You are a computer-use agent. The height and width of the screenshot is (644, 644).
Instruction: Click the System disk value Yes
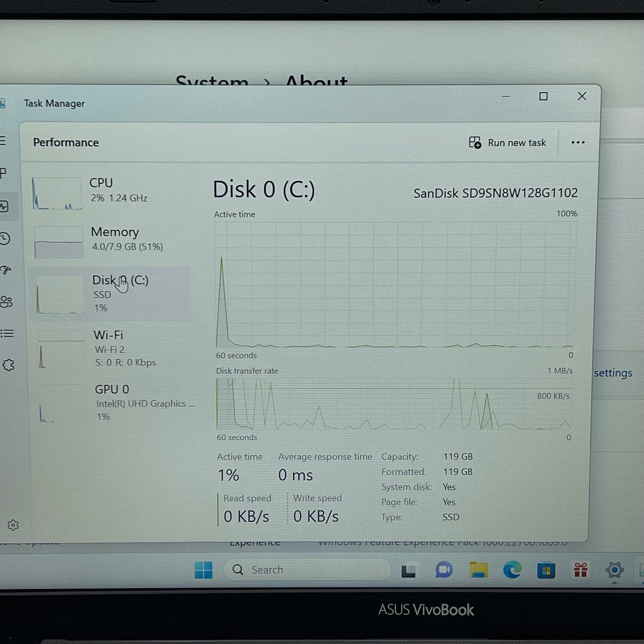pos(449,487)
